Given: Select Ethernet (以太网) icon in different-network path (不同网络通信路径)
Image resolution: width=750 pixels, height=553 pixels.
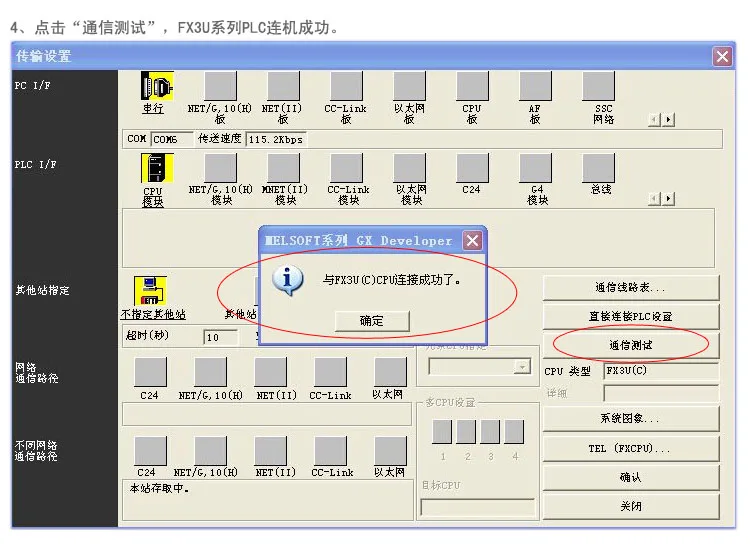Looking at the screenshot, I should click(x=390, y=451).
